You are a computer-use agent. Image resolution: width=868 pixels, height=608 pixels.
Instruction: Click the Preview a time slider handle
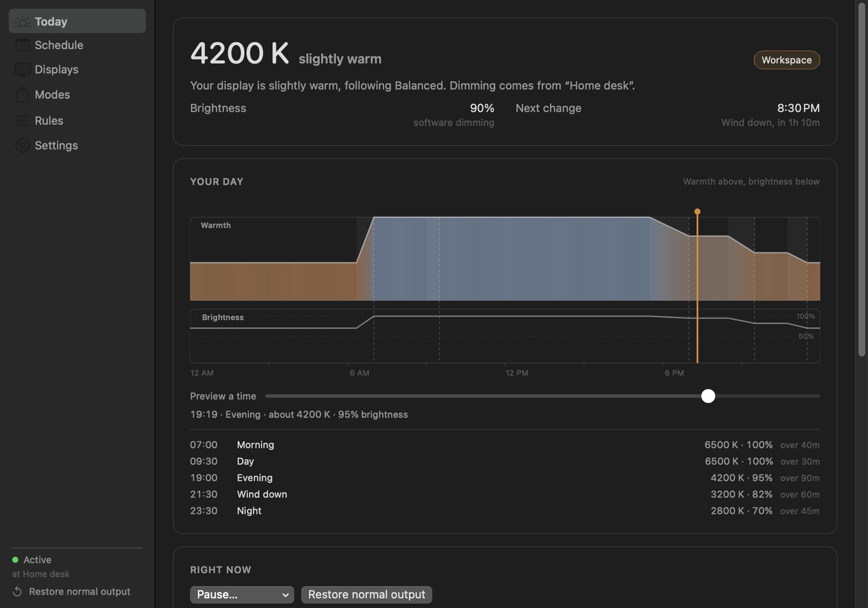[x=708, y=396]
